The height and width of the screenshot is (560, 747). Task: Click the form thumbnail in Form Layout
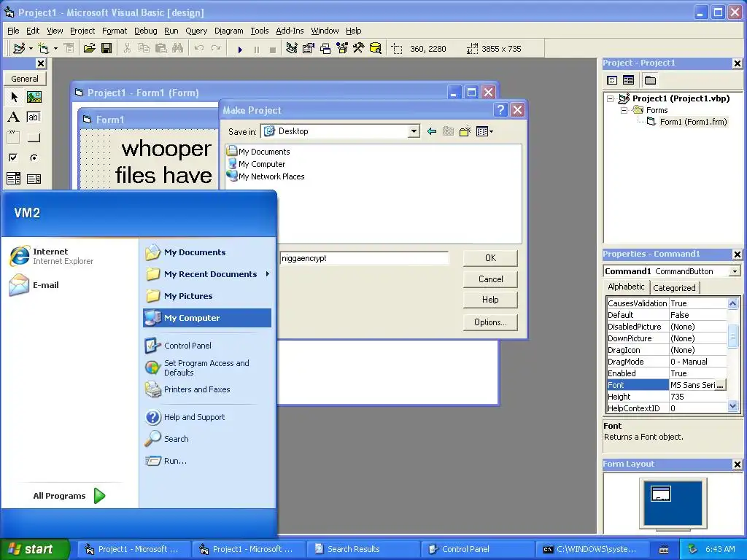pos(661,494)
